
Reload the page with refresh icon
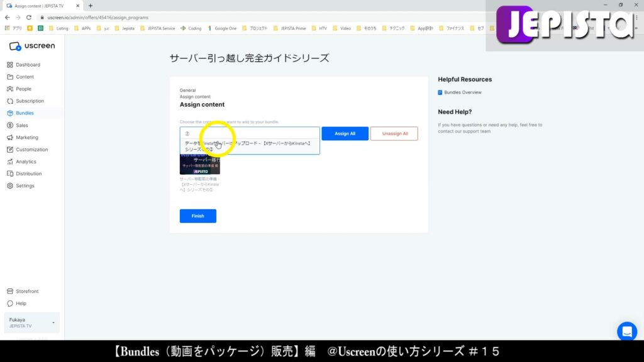(x=29, y=18)
